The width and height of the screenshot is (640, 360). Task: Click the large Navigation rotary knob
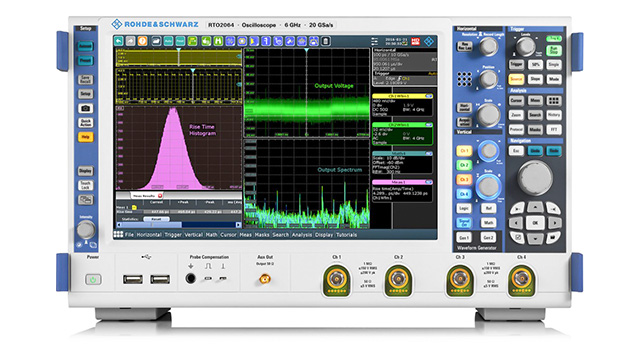[x=535, y=177]
